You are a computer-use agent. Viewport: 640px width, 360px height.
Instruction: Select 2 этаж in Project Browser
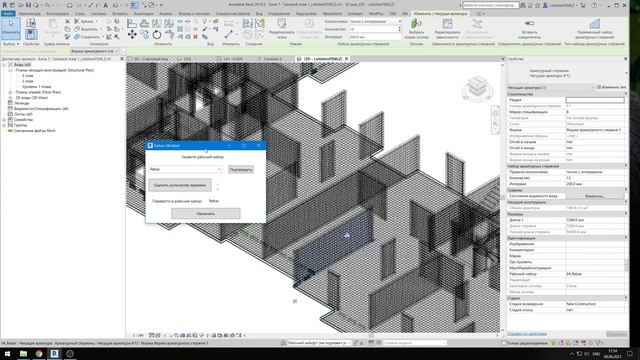(28, 76)
